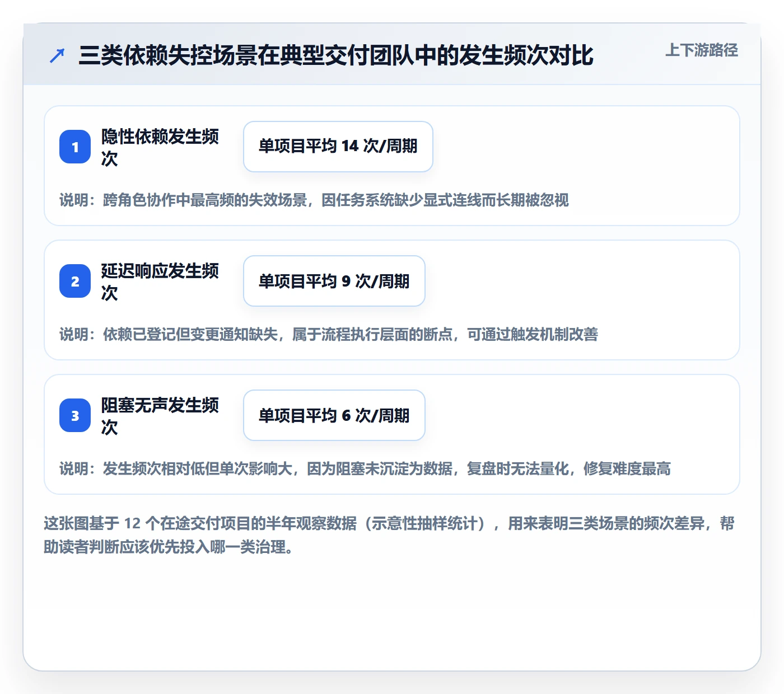The image size is (784, 694).
Task: Select the title 三类依赖失控场景在典型交付团队中的发生频次对比
Action: [x=336, y=55]
